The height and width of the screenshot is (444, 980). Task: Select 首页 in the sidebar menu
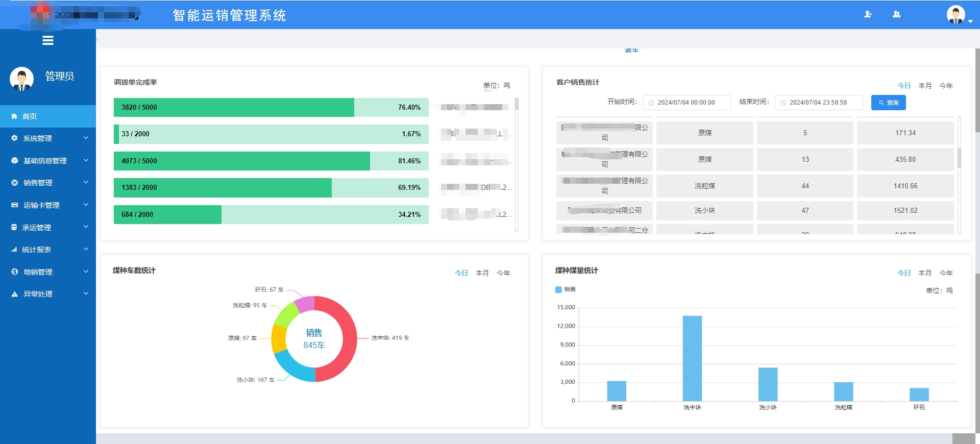(x=30, y=116)
